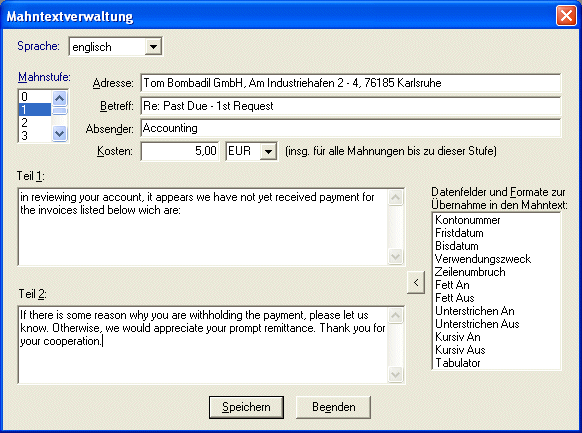Click Teil 2 text area scroll-up arrow
The height and width of the screenshot is (433, 582).
coord(395,316)
